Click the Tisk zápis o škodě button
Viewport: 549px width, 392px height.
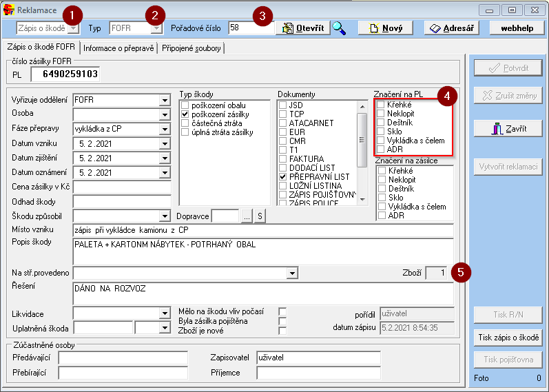508,337
